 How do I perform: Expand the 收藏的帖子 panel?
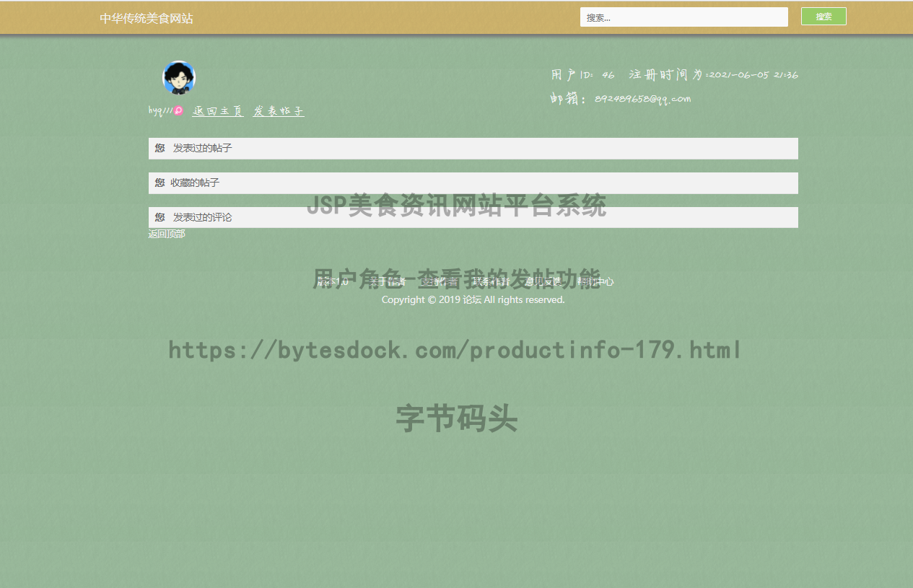click(193, 183)
